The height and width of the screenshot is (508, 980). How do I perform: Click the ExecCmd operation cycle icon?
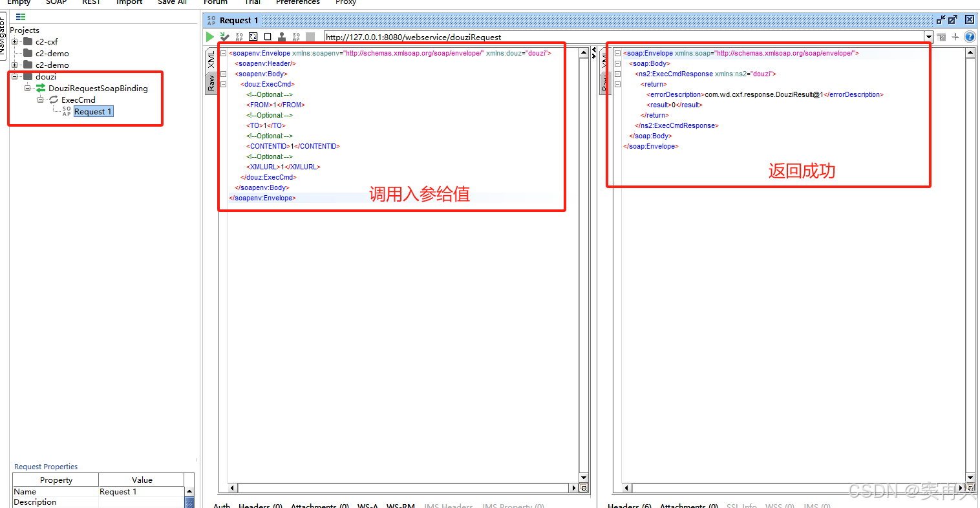point(54,100)
